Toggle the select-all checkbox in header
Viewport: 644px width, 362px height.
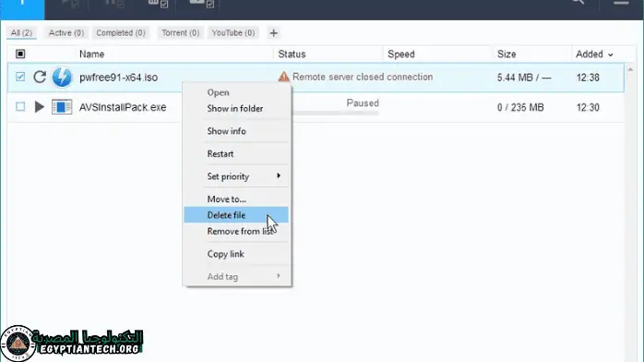click(x=20, y=54)
